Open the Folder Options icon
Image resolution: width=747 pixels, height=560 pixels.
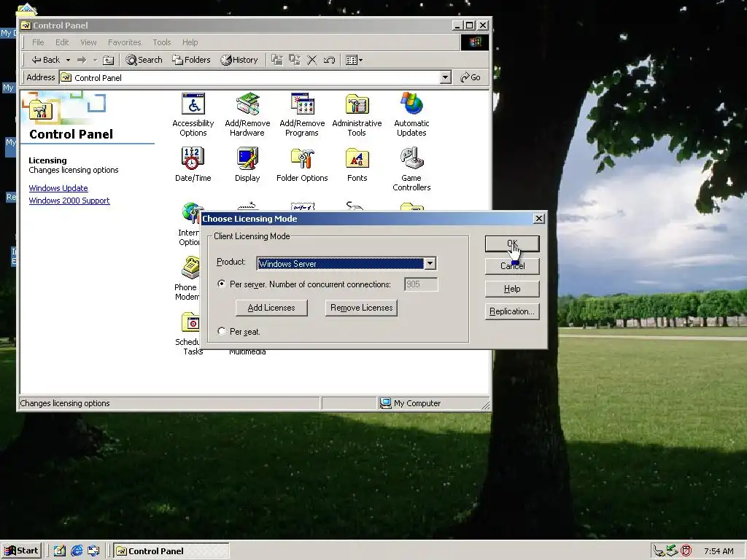[x=302, y=158]
